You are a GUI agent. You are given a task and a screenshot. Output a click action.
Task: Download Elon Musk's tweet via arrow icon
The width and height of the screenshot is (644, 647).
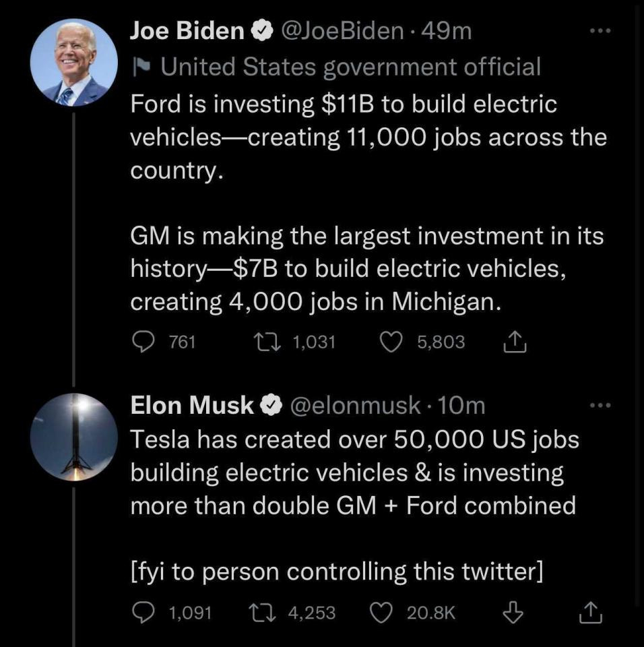pyautogui.click(x=513, y=612)
